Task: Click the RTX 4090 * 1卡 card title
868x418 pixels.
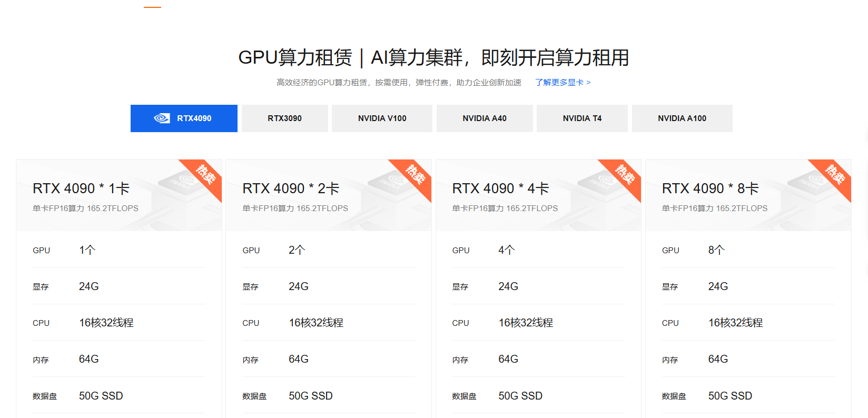Action: (x=81, y=188)
